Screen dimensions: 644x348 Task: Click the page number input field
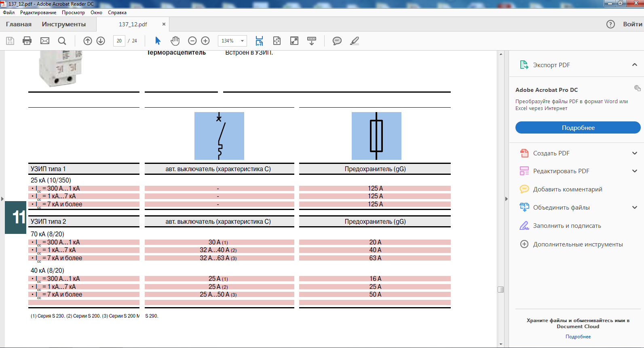tap(119, 41)
